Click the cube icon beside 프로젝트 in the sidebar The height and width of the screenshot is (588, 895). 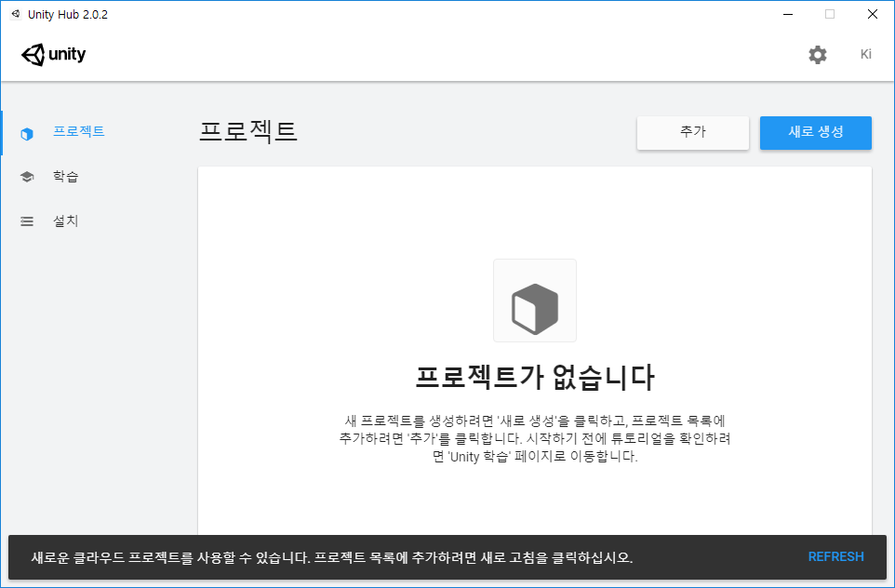(x=27, y=134)
